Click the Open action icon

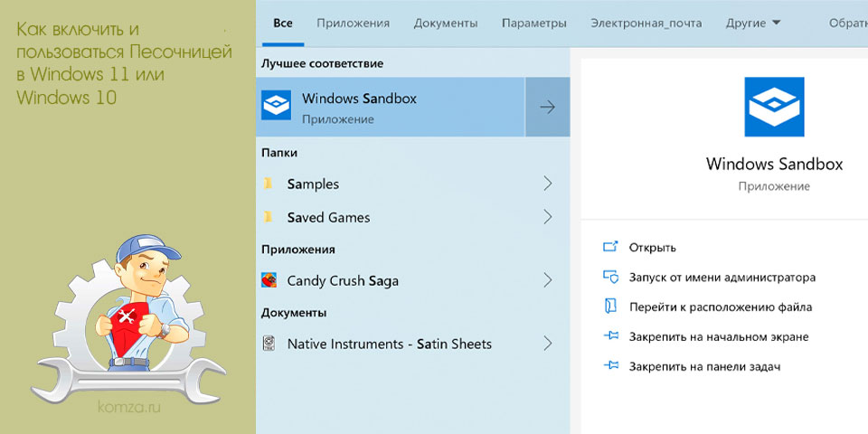click(x=610, y=247)
